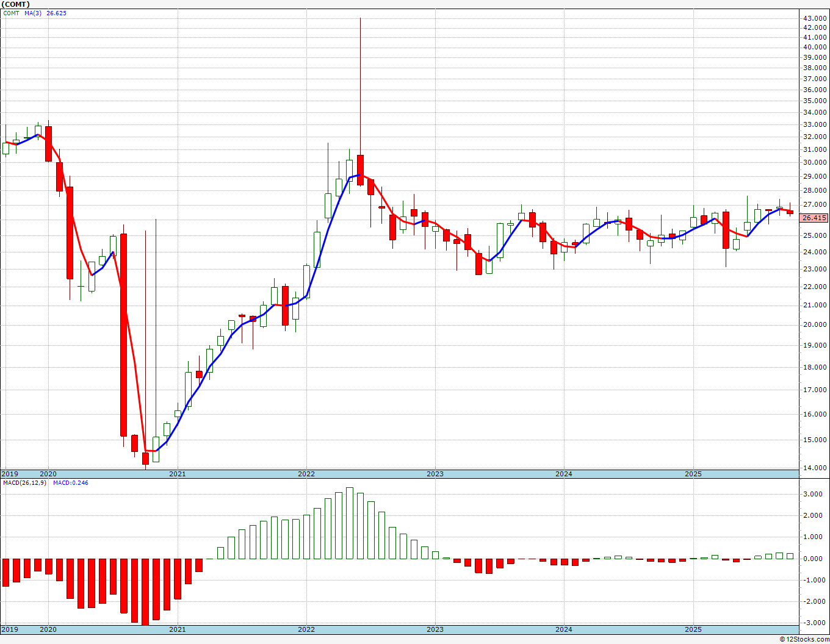Select the 41.000 price axis label
The height and width of the screenshot is (644, 830).
click(x=815, y=38)
